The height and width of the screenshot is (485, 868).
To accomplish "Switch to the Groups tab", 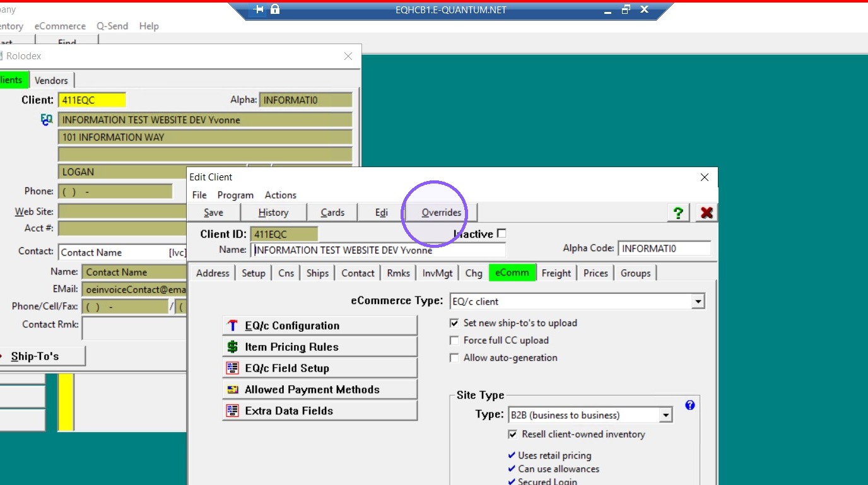I will tap(636, 273).
